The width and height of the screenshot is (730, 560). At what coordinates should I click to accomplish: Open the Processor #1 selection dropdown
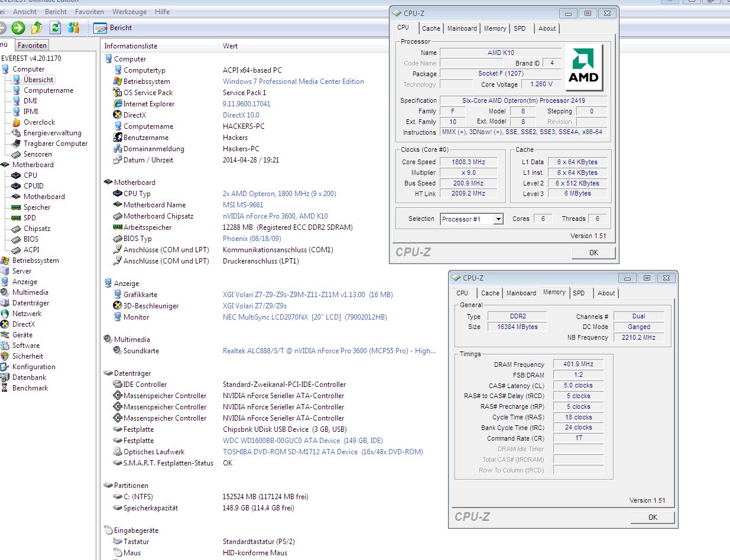click(498, 219)
